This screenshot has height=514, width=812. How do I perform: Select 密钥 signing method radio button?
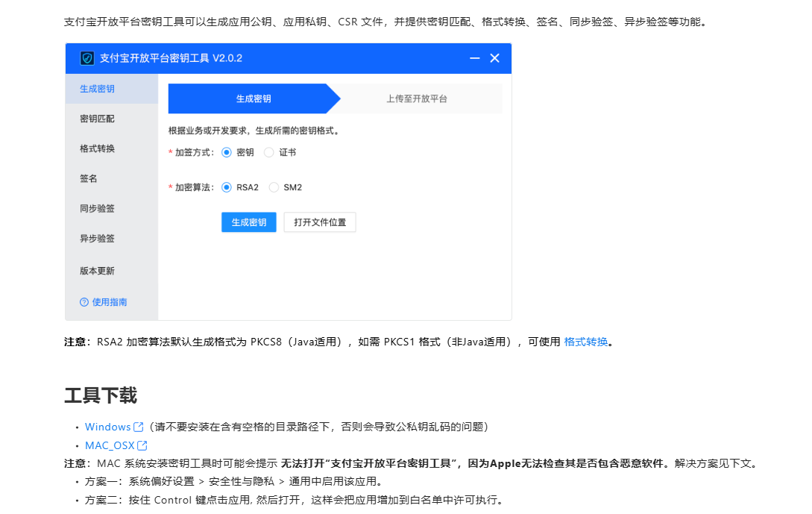click(227, 152)
